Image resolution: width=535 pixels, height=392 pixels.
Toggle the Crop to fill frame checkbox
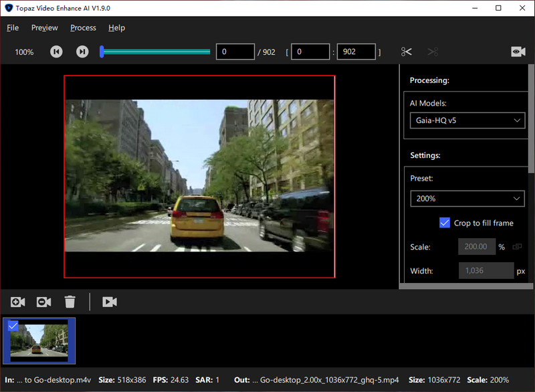pos(445,223)
